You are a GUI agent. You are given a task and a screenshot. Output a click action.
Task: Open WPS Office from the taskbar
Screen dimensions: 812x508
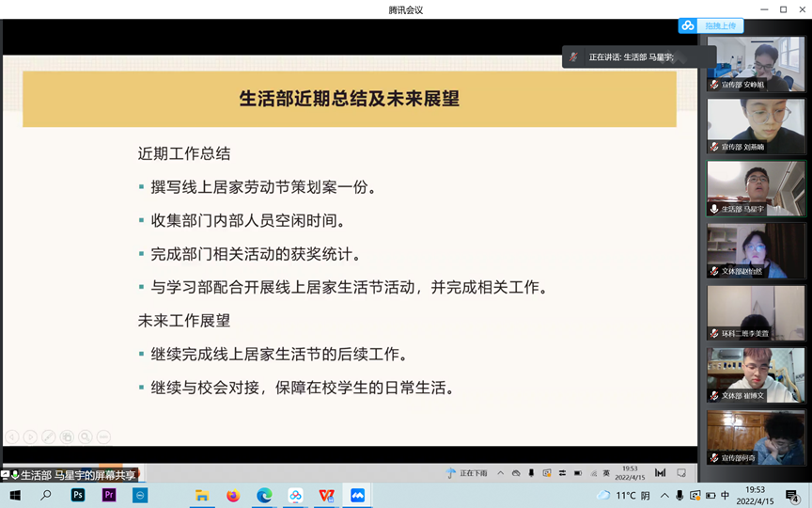[x=326, y=496]
